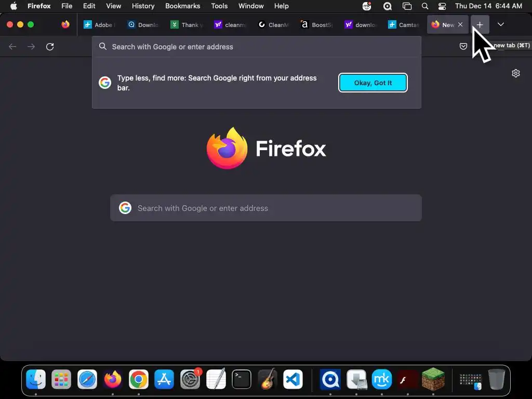Open the App Store from the Dock
Viewport: 532px width, 399px height.
click(164, 379)
